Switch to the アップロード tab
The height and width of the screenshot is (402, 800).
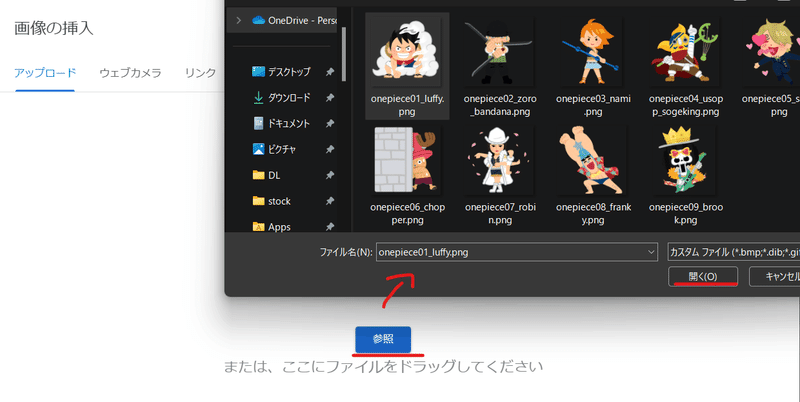(45, 73)
